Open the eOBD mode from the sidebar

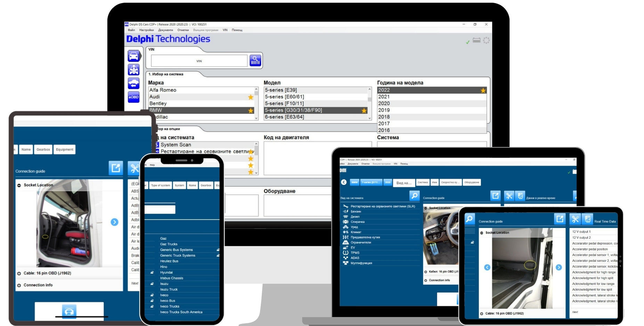134,97
